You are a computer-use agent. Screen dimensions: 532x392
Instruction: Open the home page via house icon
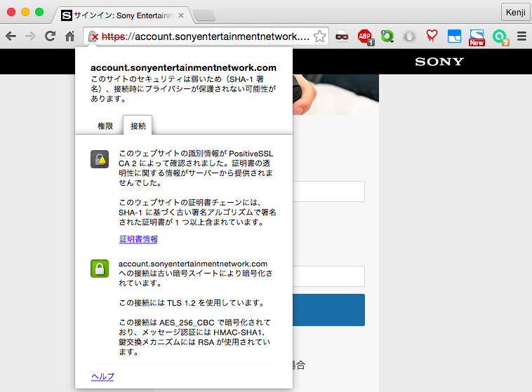click(x=70, y=36)
